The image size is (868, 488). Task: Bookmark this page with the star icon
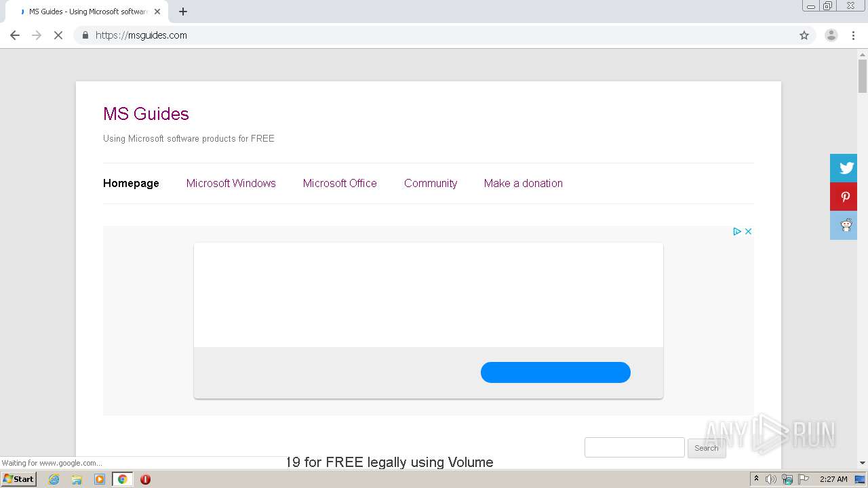pos(804,35)
